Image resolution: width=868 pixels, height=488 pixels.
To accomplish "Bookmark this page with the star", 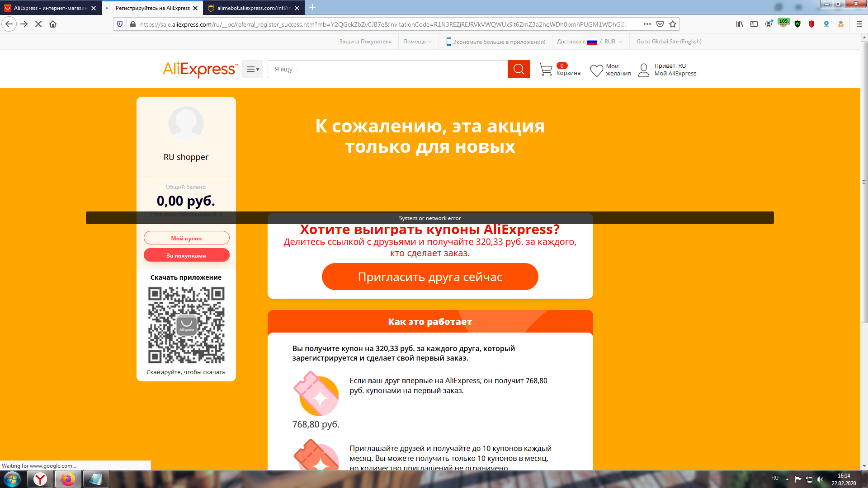I will pos(673,24).
